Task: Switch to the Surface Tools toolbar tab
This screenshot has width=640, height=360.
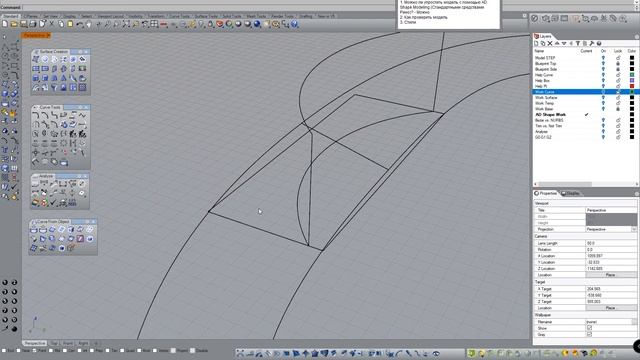Action: point(206,16)
